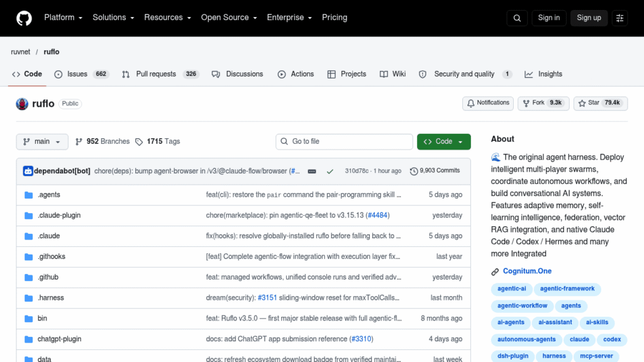Open the Discussions tab
The height and width of the screenshot is (362, 644).
[237, 74]
